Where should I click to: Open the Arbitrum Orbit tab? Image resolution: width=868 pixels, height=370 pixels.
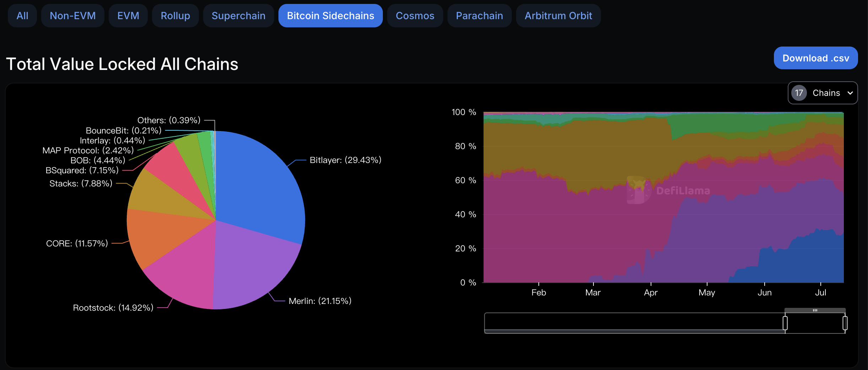[x=558, y=16]
